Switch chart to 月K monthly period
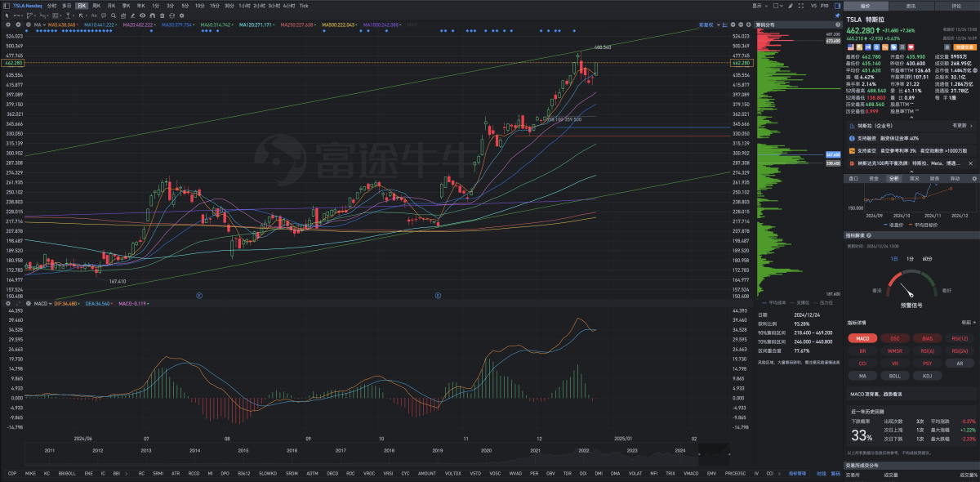The image size is (980, 482). (111, 6)
